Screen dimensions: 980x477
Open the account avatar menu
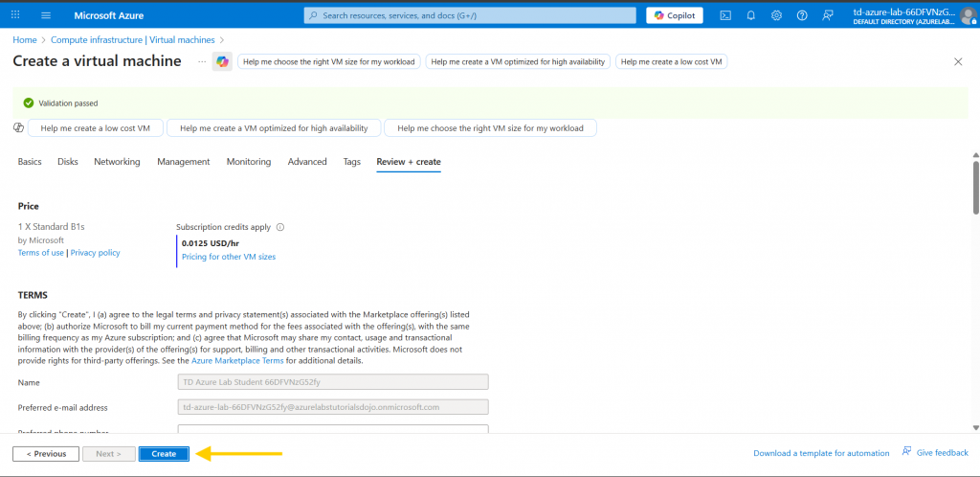969,15
